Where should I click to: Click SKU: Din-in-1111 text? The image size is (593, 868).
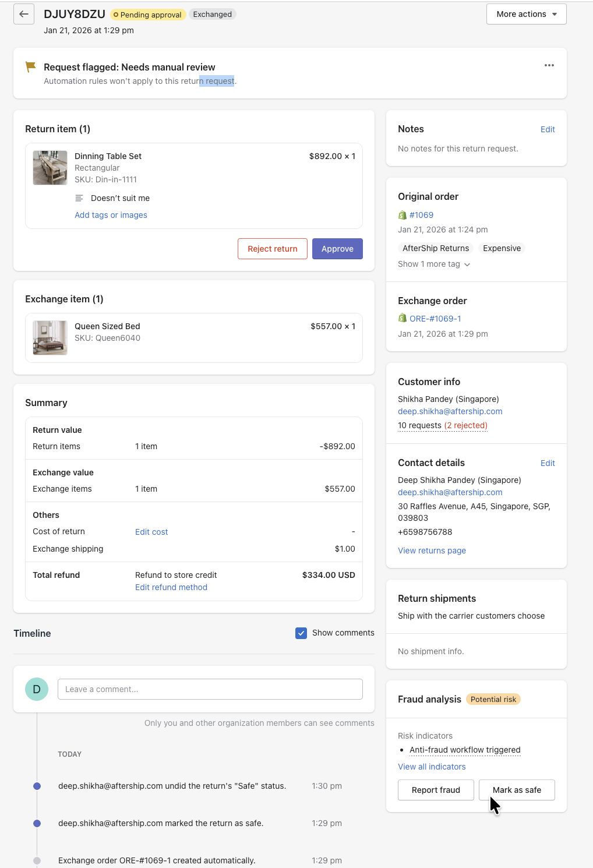coord(105,179)
